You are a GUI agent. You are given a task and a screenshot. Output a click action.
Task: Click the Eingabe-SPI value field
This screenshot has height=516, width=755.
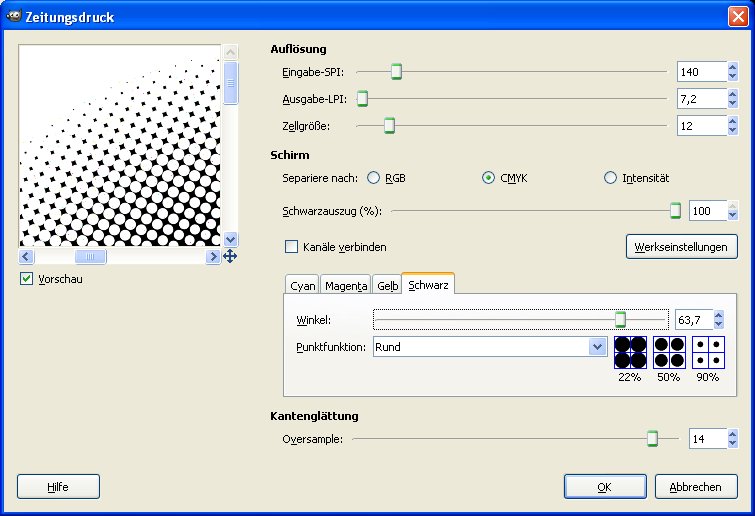coord(702,72)
